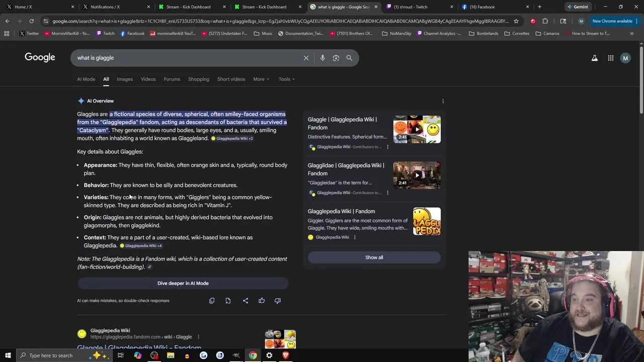
Task: Reload the page in Chrome toolbar
Action: coord(31,21)
